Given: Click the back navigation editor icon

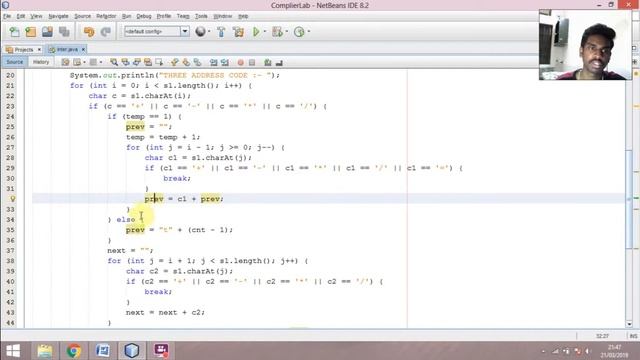Looking at the screenshot, I should click(x=77, y=62).
